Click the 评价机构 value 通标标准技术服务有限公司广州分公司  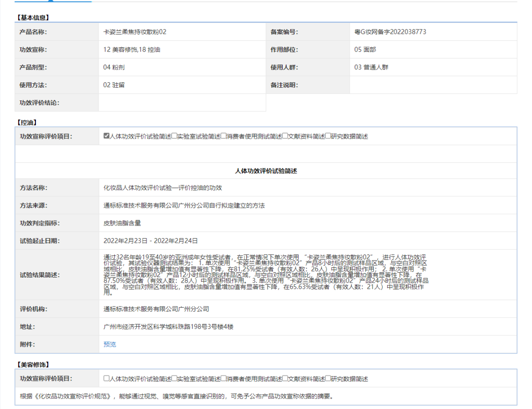point(156,309)
